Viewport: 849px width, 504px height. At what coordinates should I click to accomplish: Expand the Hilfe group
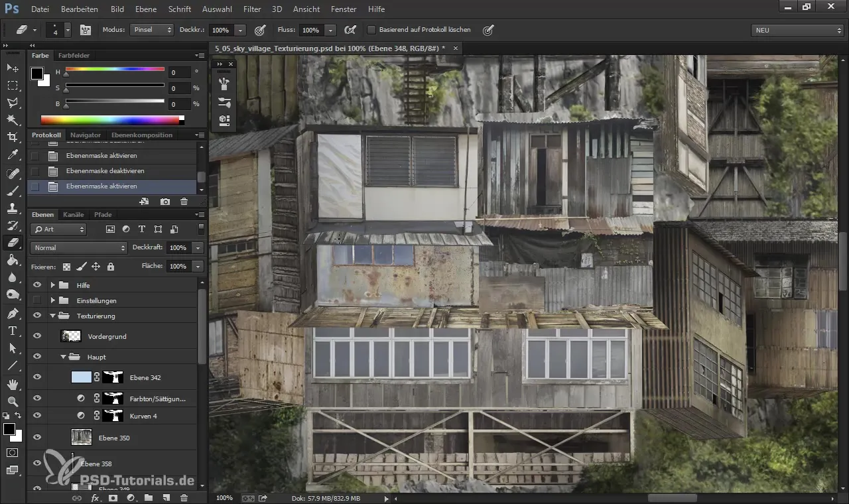coord(52,285)
